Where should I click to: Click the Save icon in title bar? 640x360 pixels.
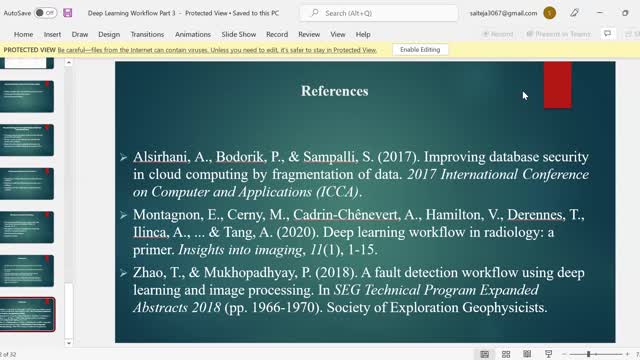pyautogui.click(x=68, y=13)
